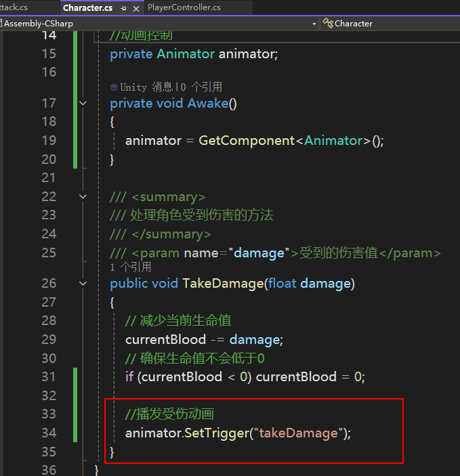The image size is (460, 476).
Task: Click the comment '//播发受伤动画'
Action: point(169,414)
